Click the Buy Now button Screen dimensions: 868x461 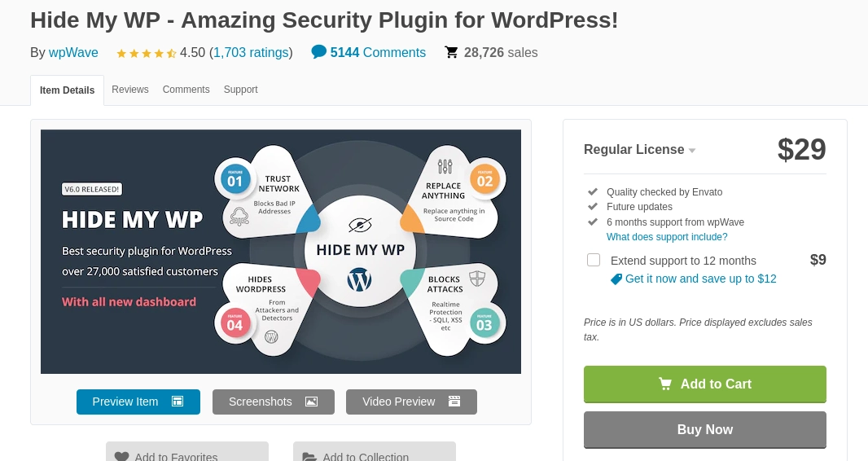tap(704, 429)
